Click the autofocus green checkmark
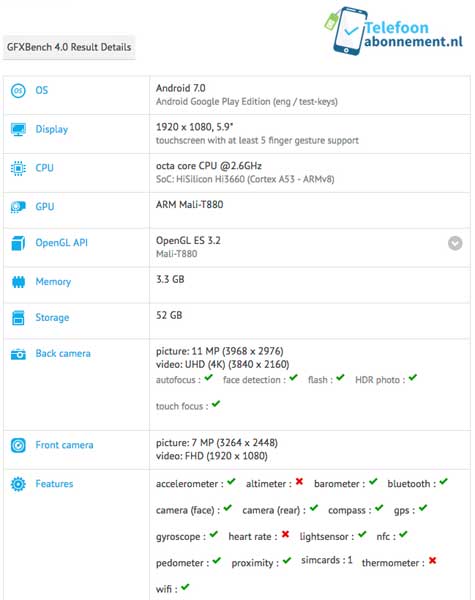This screenshot has height=600, width=475. [209, 378]
